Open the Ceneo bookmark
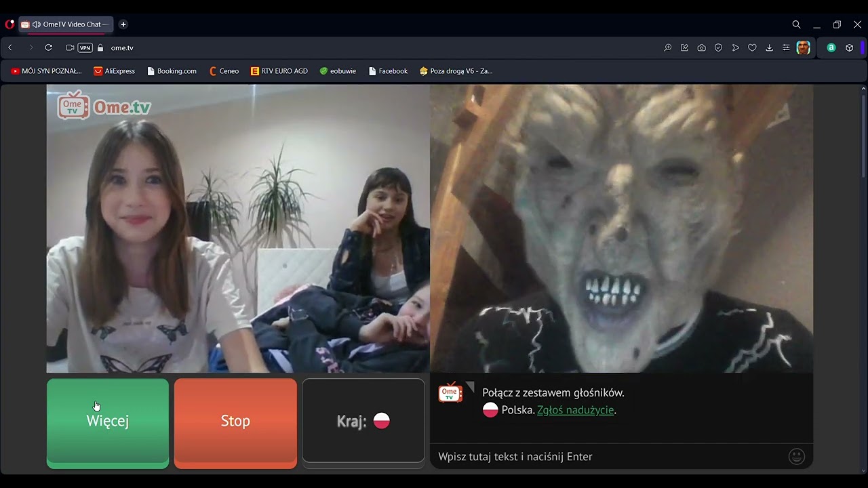Screen dimensions: 868x488 tap(224, 71)
